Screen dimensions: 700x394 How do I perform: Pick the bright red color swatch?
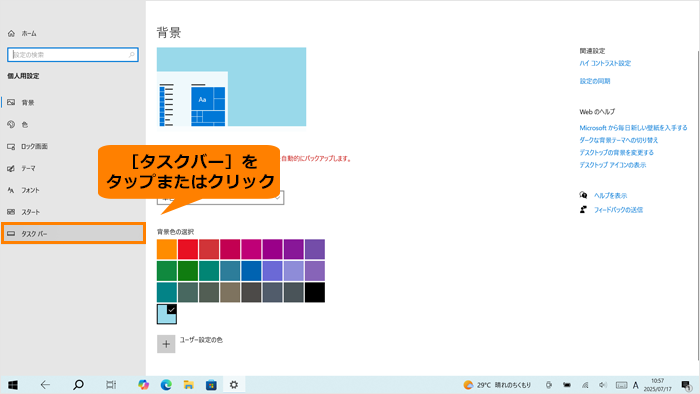pyautogui.click(x=188, y=249)
